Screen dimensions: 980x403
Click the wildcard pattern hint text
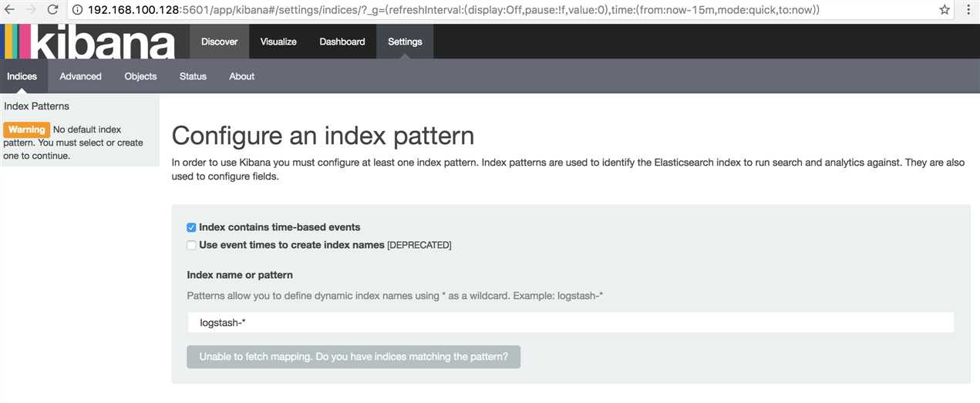(x=395, y=296)
